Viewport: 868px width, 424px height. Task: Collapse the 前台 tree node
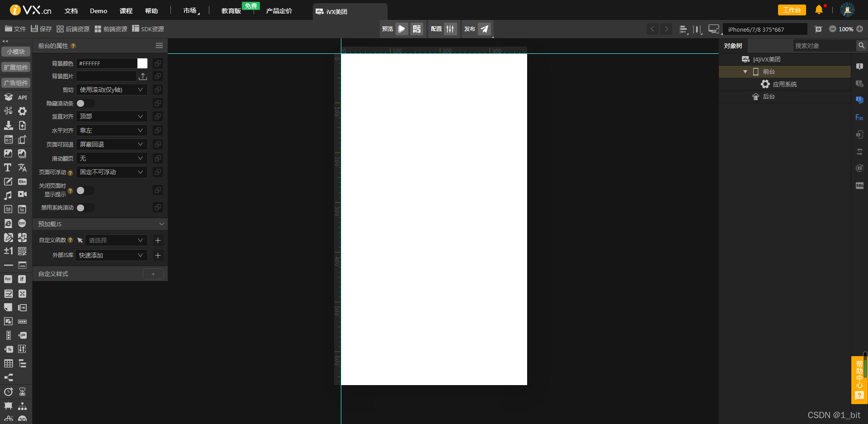tap(746, 71)
